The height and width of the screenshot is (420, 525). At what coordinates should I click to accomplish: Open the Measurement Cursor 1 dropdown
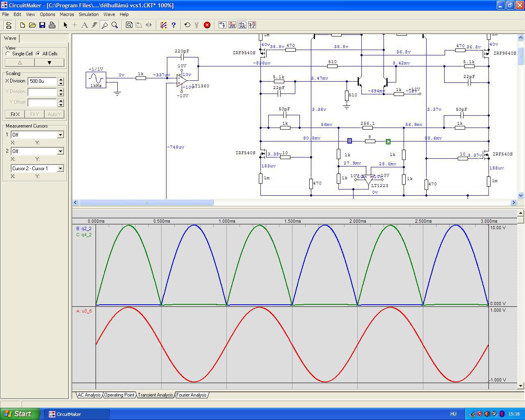pos(60,135)
